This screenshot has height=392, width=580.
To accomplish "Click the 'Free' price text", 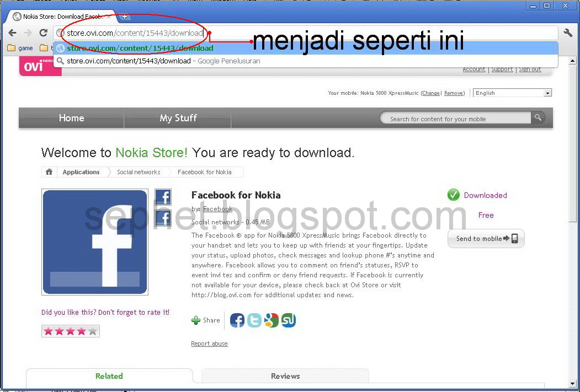I will pos(486,215).
